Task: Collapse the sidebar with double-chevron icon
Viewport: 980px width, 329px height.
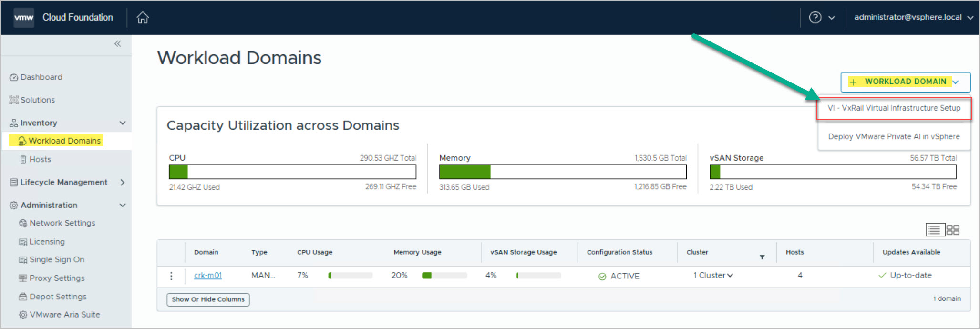Action: click(118, 44)
